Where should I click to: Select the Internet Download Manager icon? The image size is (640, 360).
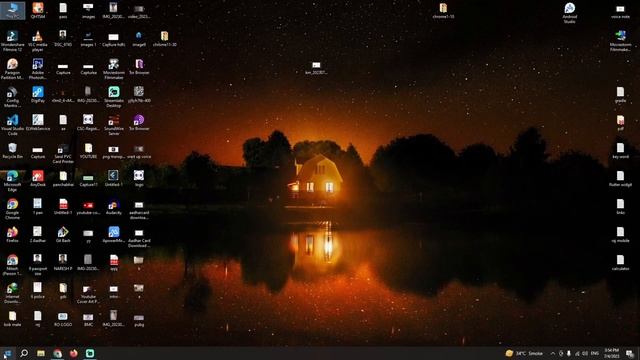tap(12, 293)
